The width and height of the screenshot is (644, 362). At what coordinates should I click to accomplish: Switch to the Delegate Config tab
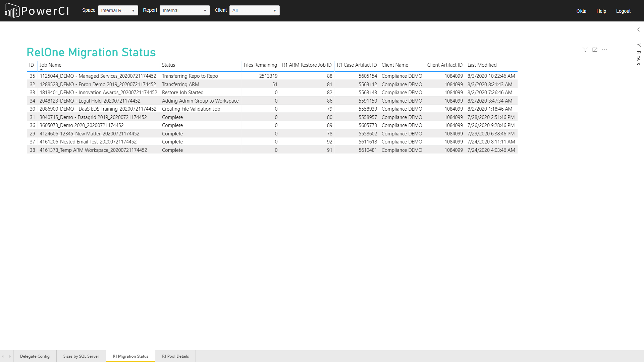coord(35,356)
